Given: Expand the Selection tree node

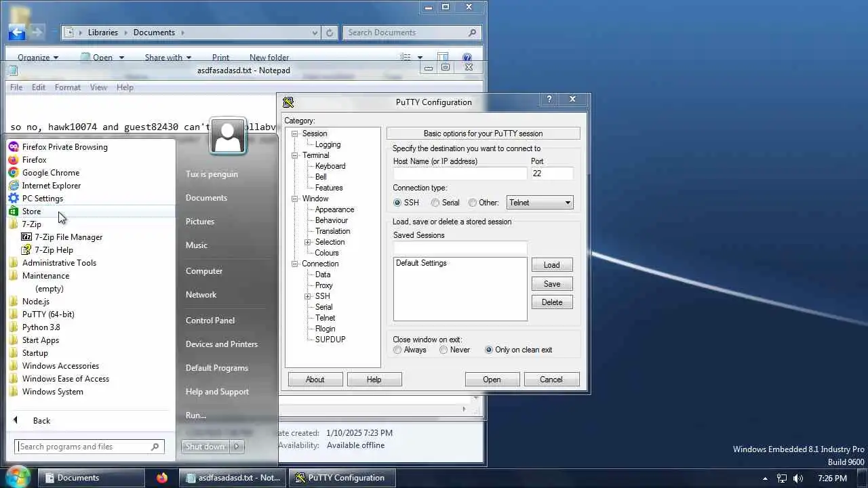Looking at the screenshot, I should pos(308,242).
